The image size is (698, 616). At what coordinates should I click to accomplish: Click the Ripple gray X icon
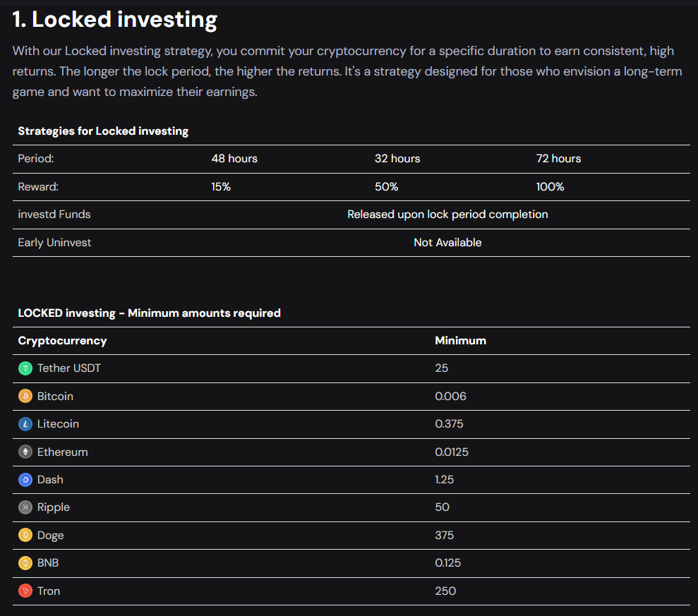coord(25,507)
